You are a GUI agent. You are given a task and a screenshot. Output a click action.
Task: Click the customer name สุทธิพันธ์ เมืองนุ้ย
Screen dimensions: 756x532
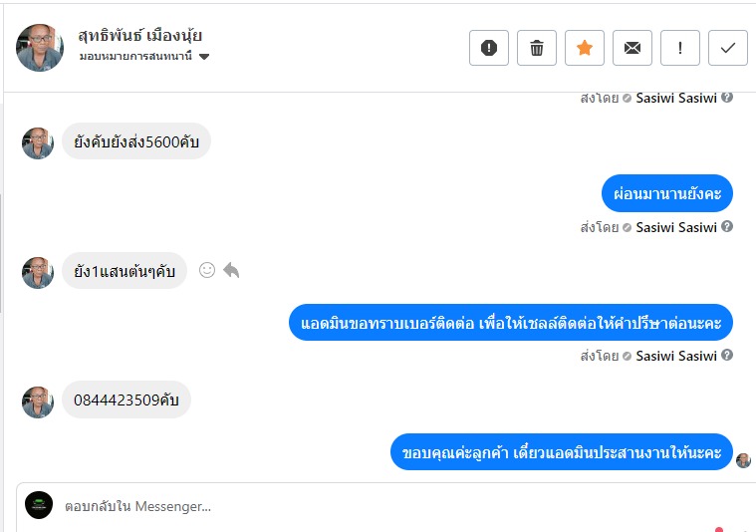pyautogui.click(x=140, y=36)
